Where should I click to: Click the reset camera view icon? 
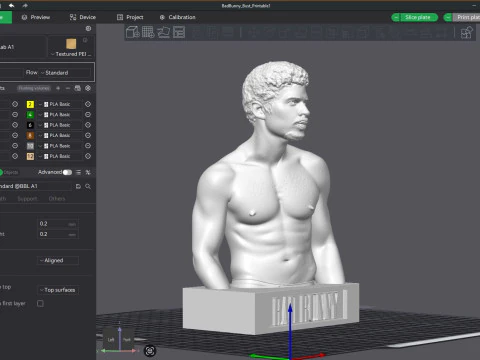pos(150,351)
